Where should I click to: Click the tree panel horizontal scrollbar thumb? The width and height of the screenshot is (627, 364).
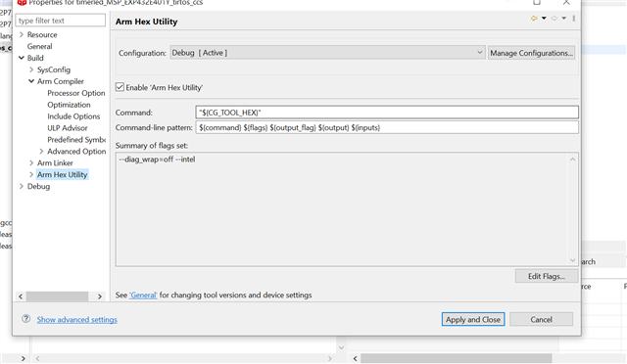pos(57,296)
